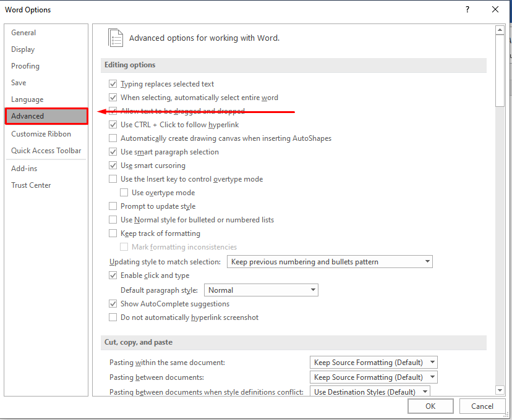
Task: Open Quick Access Toolbar settings
Action: pyautogui.click(x=46, y=150)
